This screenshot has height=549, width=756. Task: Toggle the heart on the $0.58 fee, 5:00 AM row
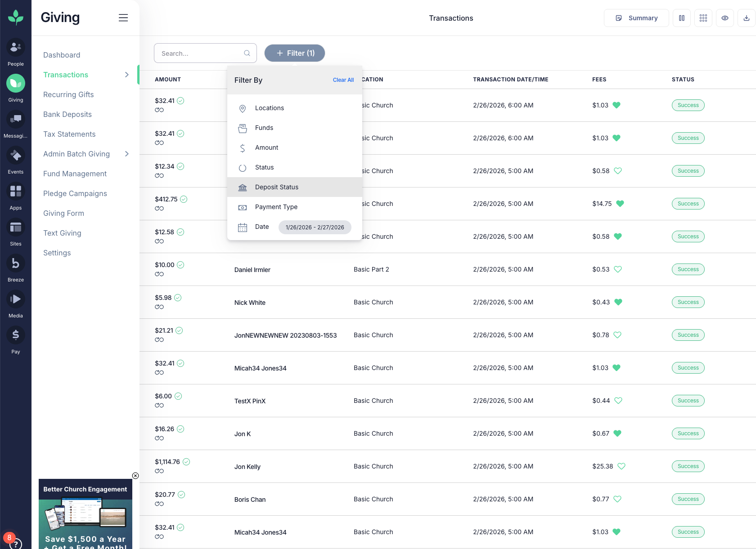pos(618,171)
